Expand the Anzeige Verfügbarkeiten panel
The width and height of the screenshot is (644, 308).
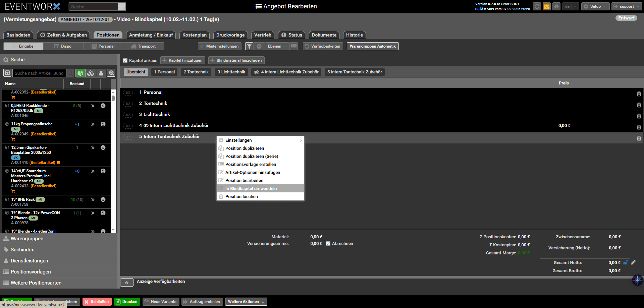click(127, 283)
